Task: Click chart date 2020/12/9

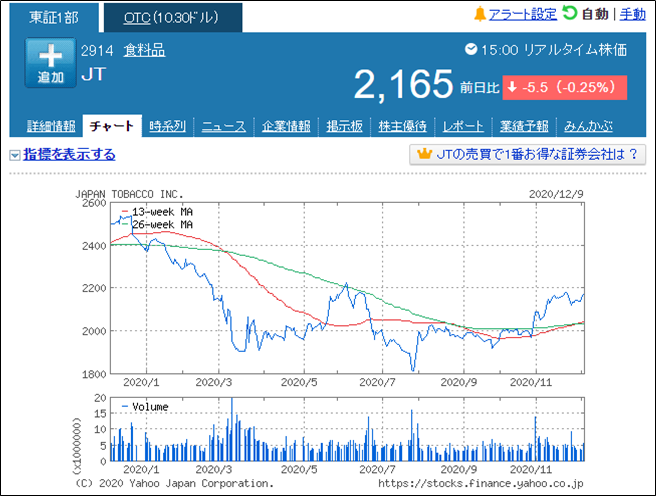Action: (556, 194)
